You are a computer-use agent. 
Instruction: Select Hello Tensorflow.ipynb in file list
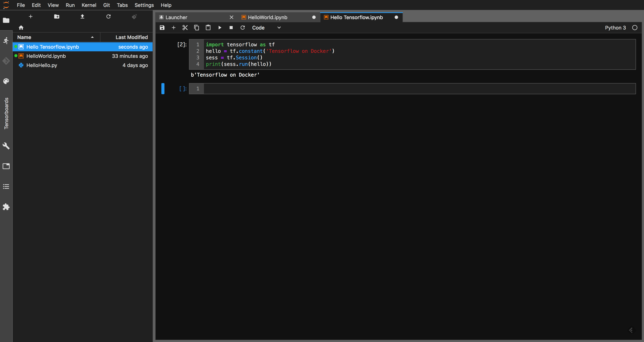tap(82, 47)
